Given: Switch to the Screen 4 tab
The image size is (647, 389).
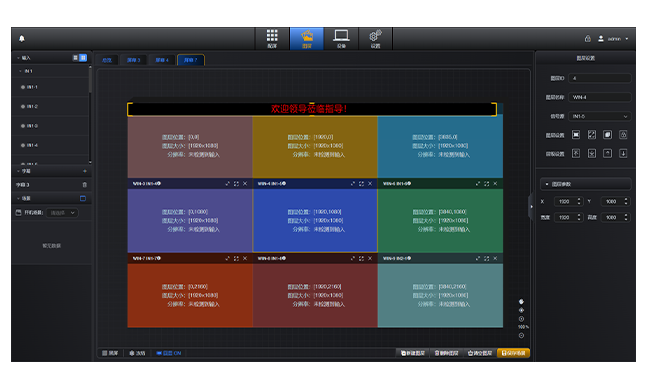Looking at the screenshot, I should [162, 60].
